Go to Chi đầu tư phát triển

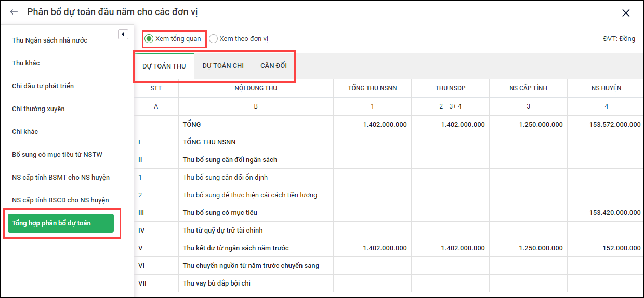[x=43, y=86]
